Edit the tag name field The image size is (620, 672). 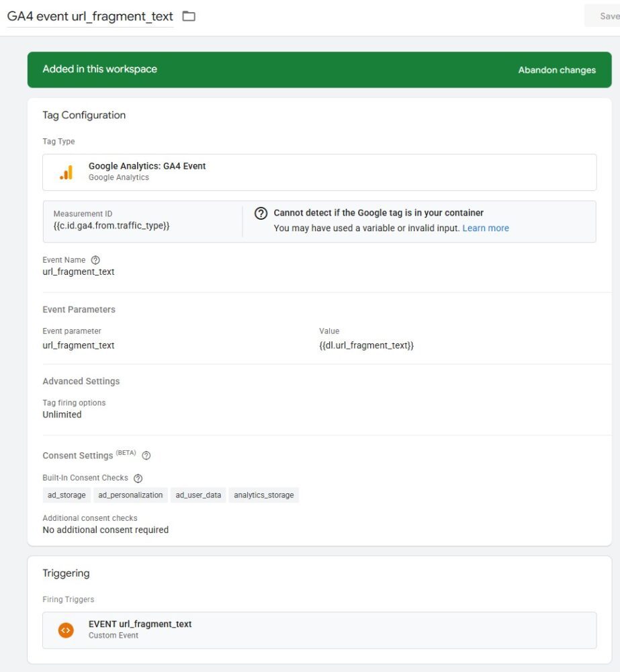pos(90,16)
